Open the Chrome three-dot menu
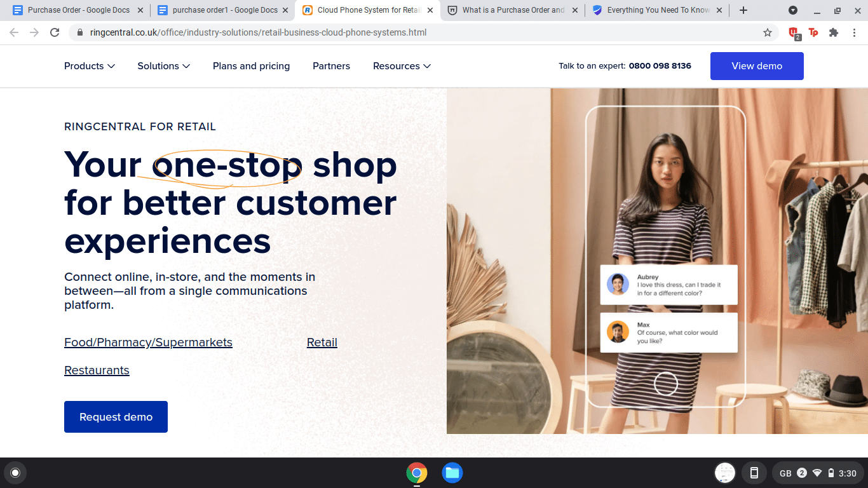The image size is (868, 488). 854,32
